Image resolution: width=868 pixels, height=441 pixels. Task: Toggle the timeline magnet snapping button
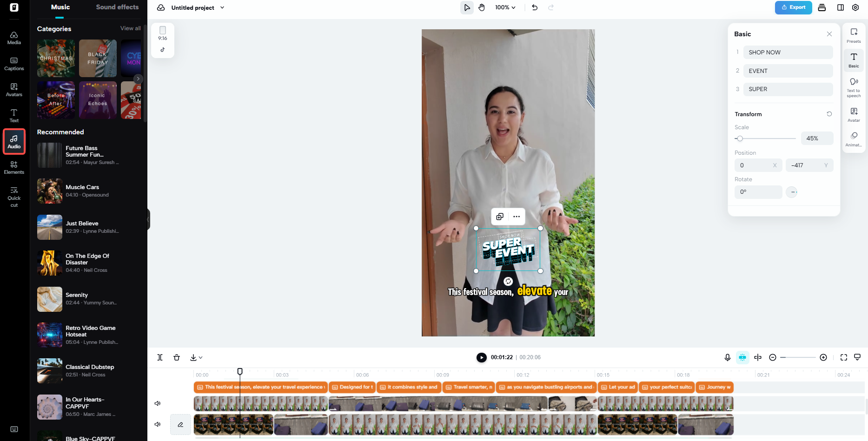[742, 357]
